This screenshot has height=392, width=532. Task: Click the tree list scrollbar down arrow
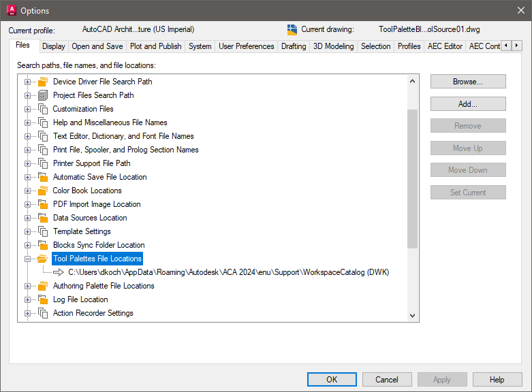412,315
